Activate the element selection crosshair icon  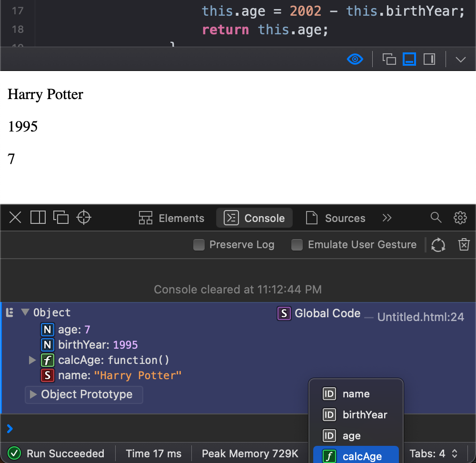(83, 218)
